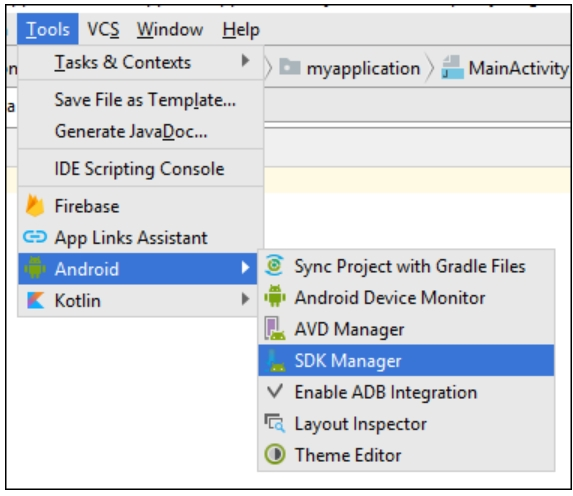Expand the Kotlin submenu arrow
This screenshot has width=573, height=496.
click(246, 299)
